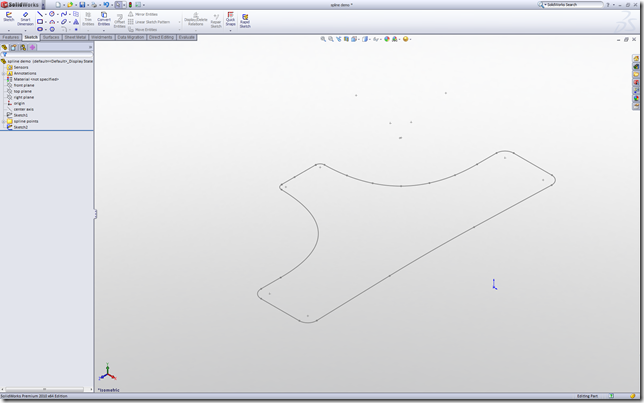Switch to the Surfaces tab

coord(51,37)
